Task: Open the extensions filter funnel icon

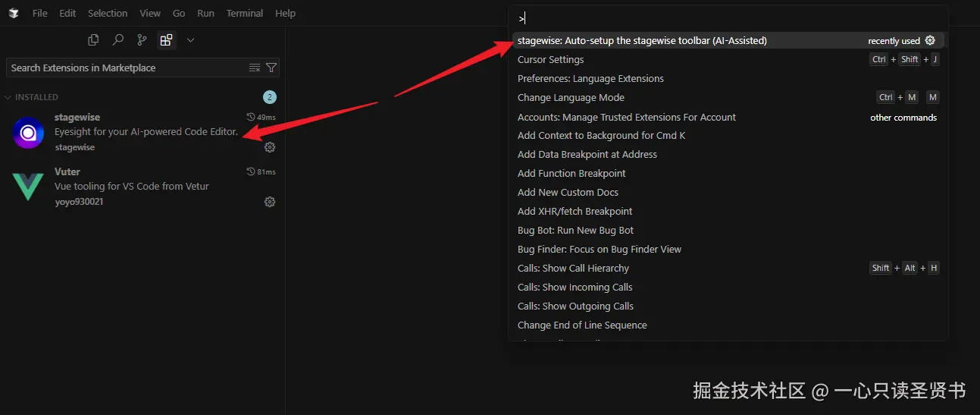Action: coord(271,68)
